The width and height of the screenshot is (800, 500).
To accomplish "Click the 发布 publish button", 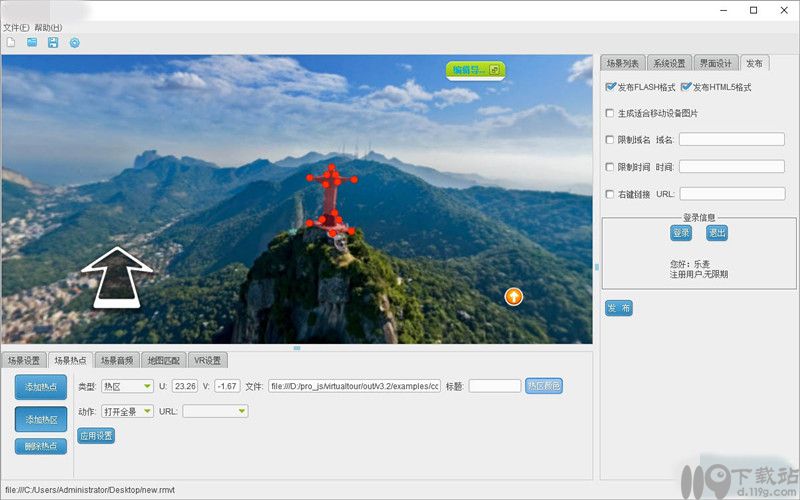I will tap(619, 308).
